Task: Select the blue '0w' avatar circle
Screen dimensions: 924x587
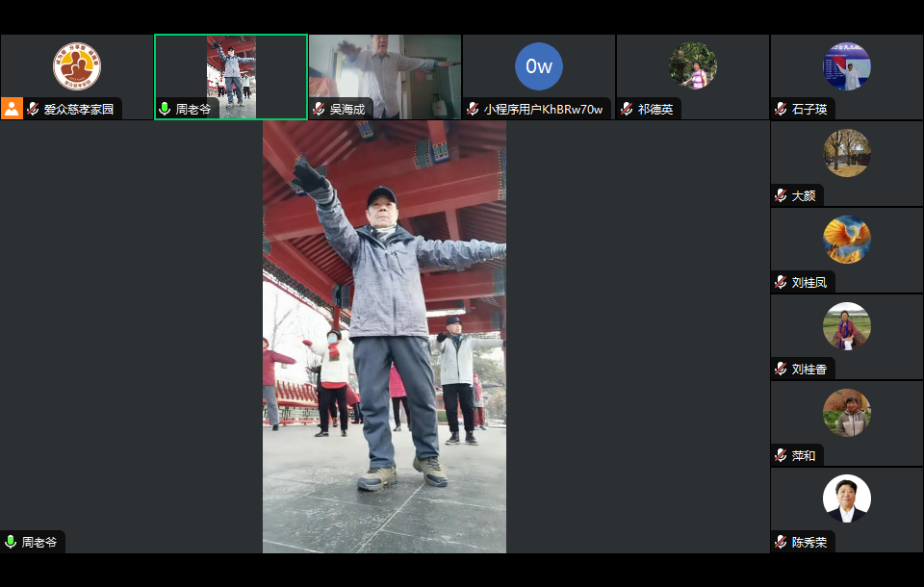Action: click(539, 66)
